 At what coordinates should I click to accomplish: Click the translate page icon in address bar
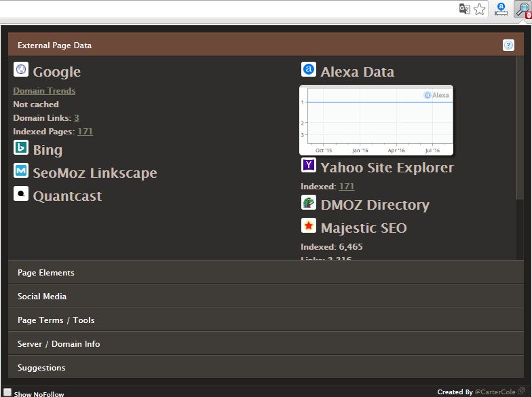(464, 9)
